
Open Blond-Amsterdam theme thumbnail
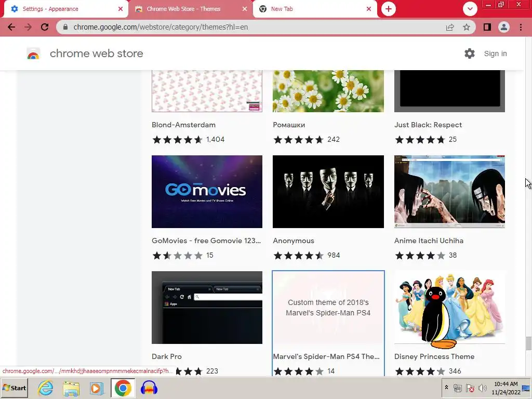[x=207, y=91]
